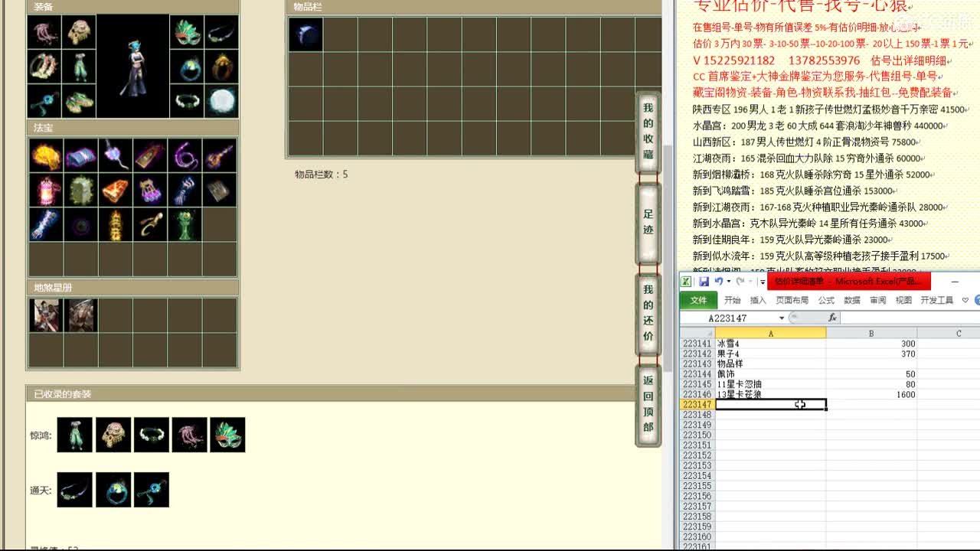Image resolution: width=980 pixels, height=551 pixels.
Task: Click the crescent item in the 物品栏 grid
Action: 305,34
